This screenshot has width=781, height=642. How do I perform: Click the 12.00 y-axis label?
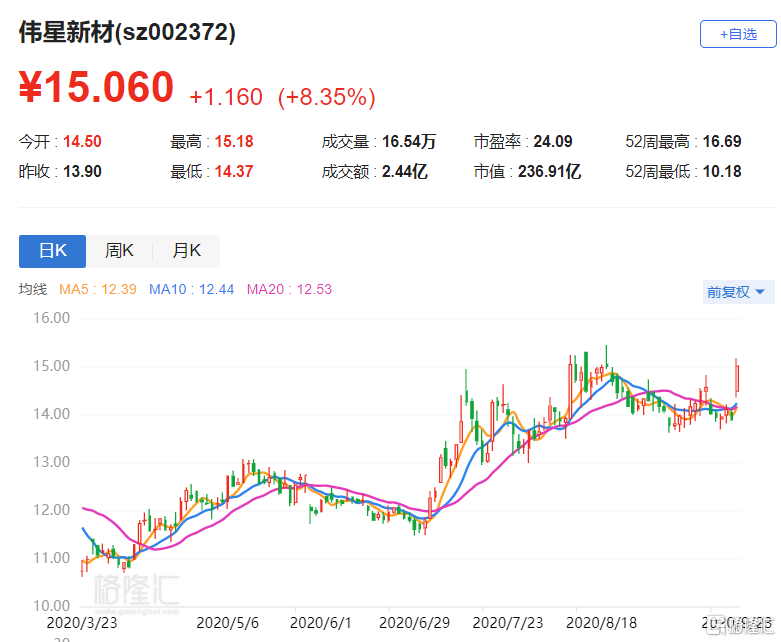coord(51,510)
